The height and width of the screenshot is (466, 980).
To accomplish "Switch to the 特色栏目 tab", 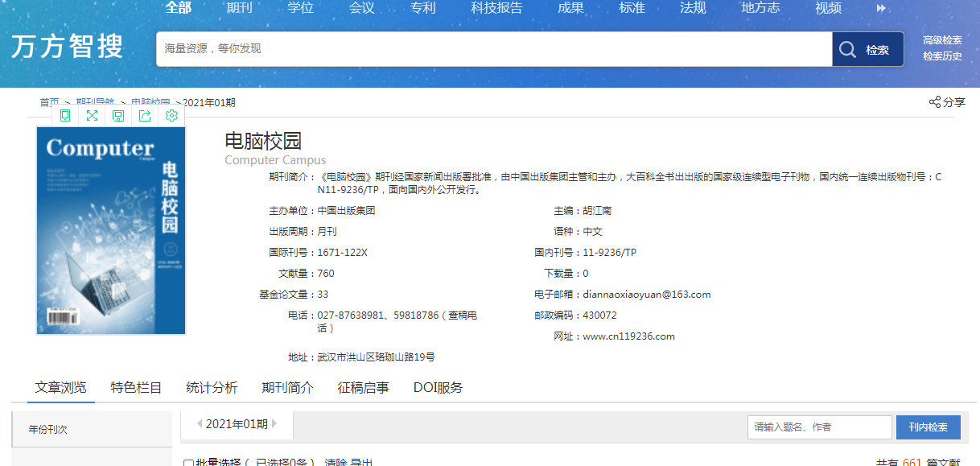I will point(137,387).
